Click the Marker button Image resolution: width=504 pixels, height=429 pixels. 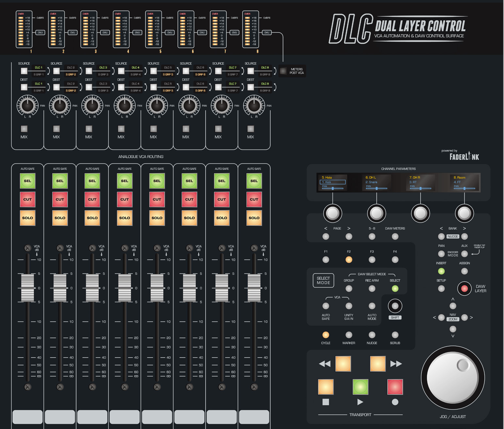(x=349, y=335)
